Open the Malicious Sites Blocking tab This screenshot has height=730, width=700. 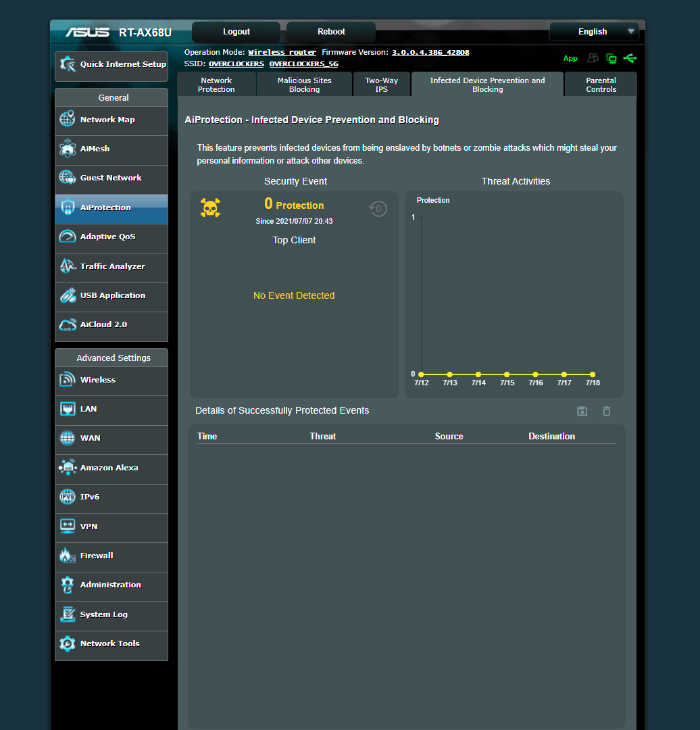point(304,84)
